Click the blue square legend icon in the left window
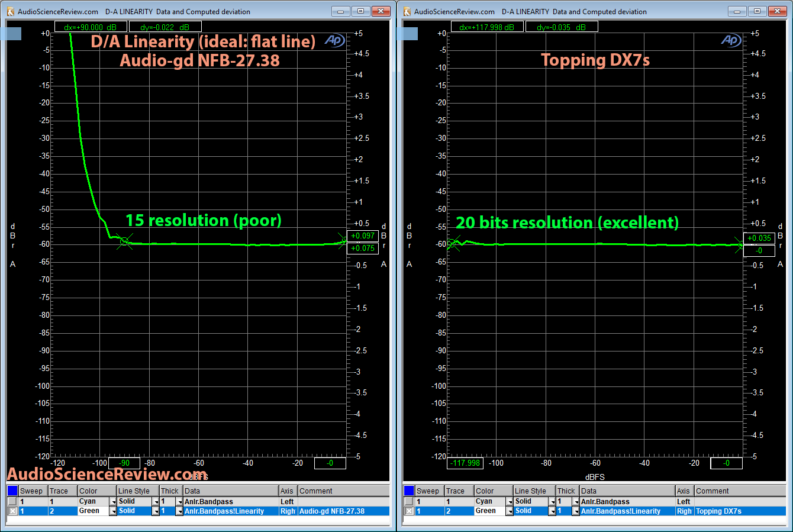This screenshot has width=793, height=532. tap(12, 491)
